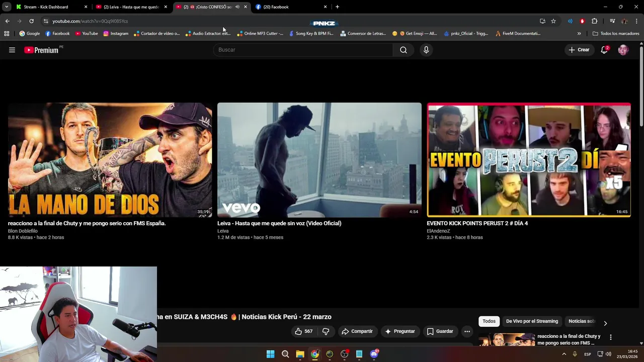Image resolution: width=644 pixels, height=362 pixels.
Task: Open the ElAndenoZ channel link
Action: pyautogui.click(x=438, y=231)
